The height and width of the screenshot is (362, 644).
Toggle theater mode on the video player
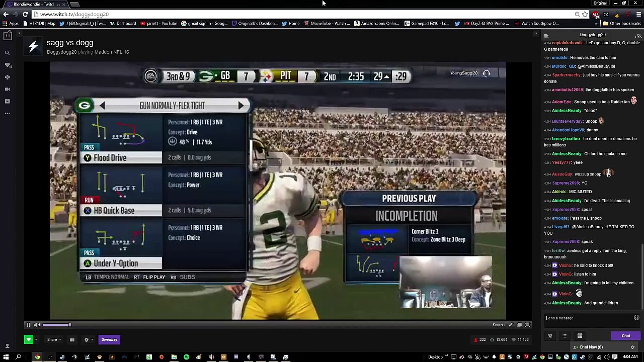519,325
